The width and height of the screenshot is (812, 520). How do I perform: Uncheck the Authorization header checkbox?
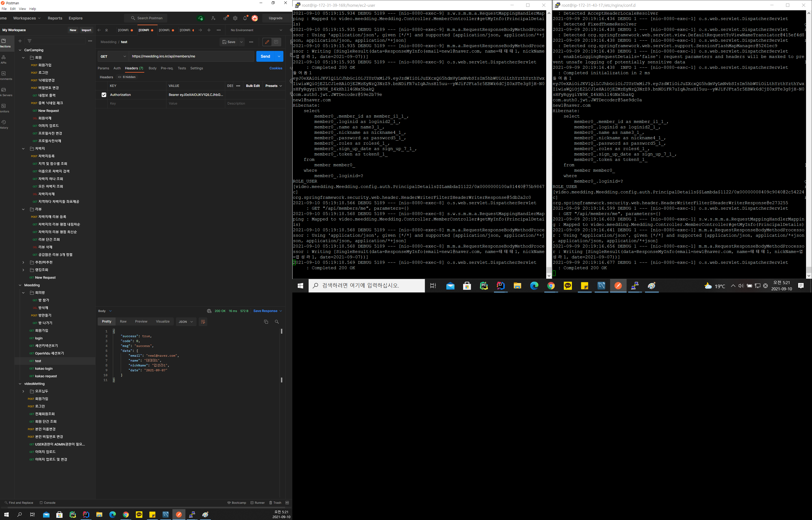click(x=104, y=95)
